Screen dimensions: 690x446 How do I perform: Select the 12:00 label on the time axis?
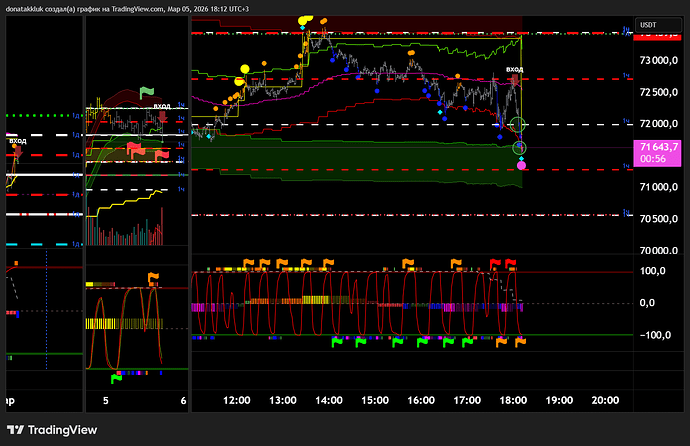pyautogui.click(x=237, y=400)
